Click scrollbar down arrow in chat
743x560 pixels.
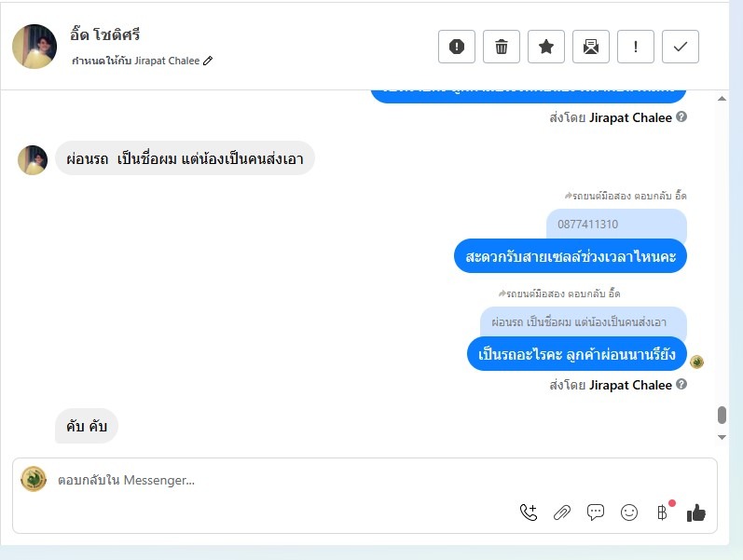coord(722,437)
